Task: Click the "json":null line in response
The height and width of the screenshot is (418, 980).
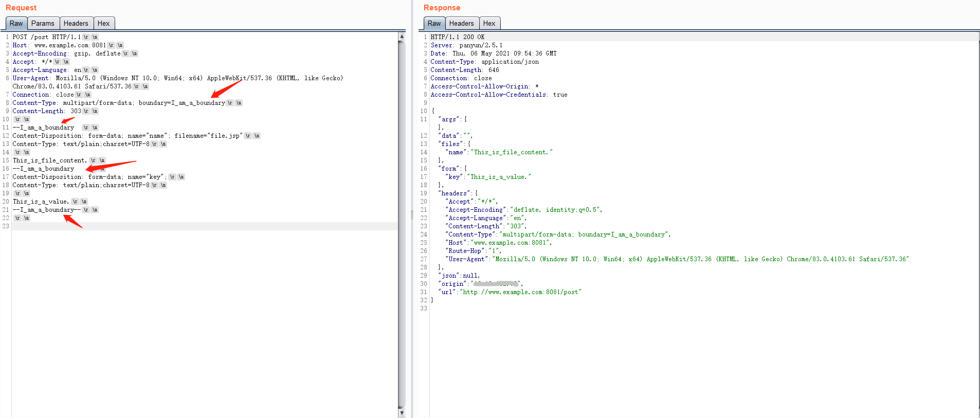Action: click(459, 276)
